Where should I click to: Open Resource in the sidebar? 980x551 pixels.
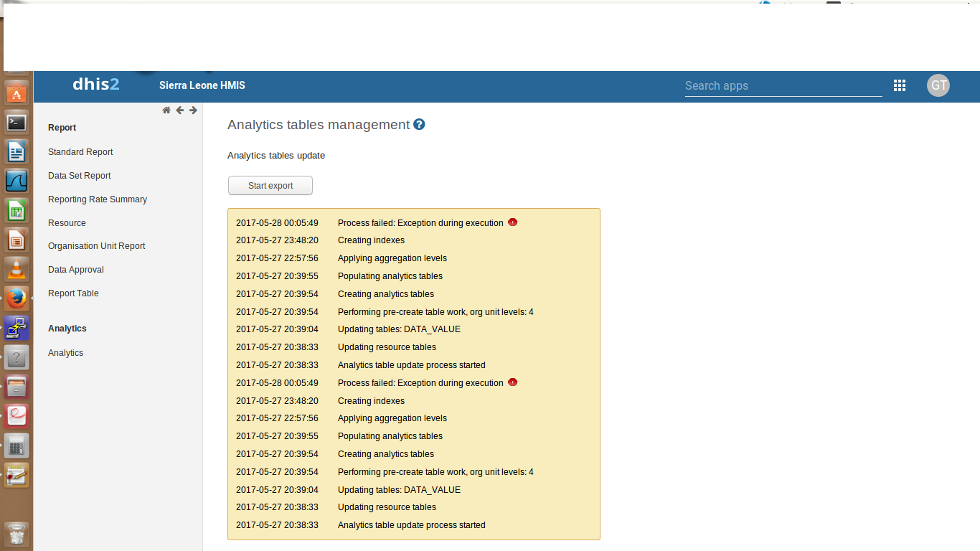coord(67,223)
